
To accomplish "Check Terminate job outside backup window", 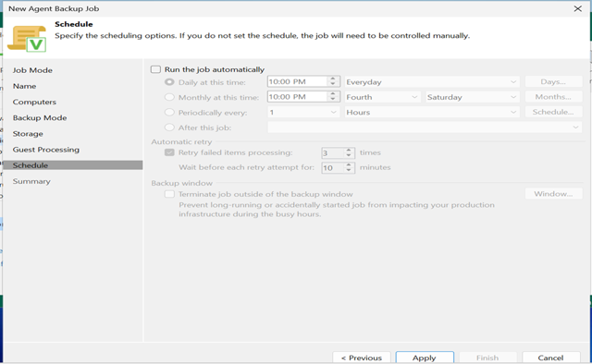I will (x=169, y=194).
